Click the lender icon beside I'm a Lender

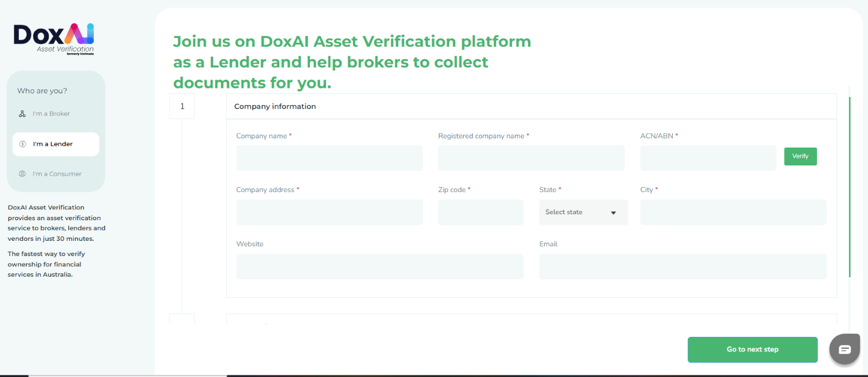click(23, 144)
